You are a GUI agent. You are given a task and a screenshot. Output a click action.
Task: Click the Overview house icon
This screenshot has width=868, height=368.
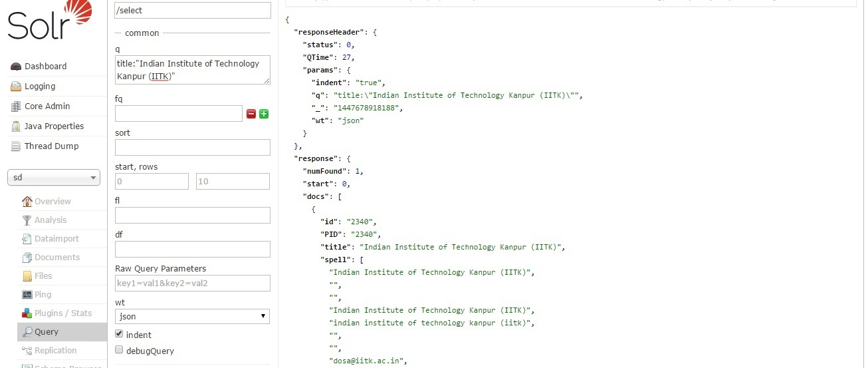pos(27,202)
